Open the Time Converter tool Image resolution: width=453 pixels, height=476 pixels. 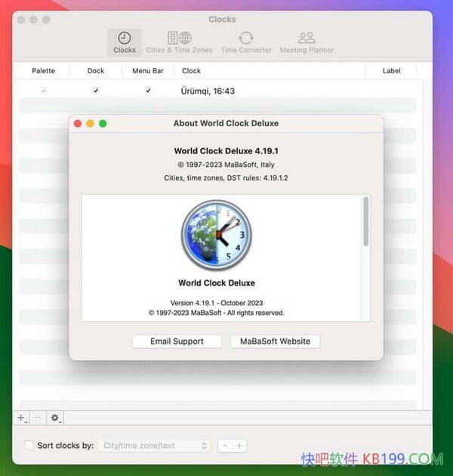[245, 42]
